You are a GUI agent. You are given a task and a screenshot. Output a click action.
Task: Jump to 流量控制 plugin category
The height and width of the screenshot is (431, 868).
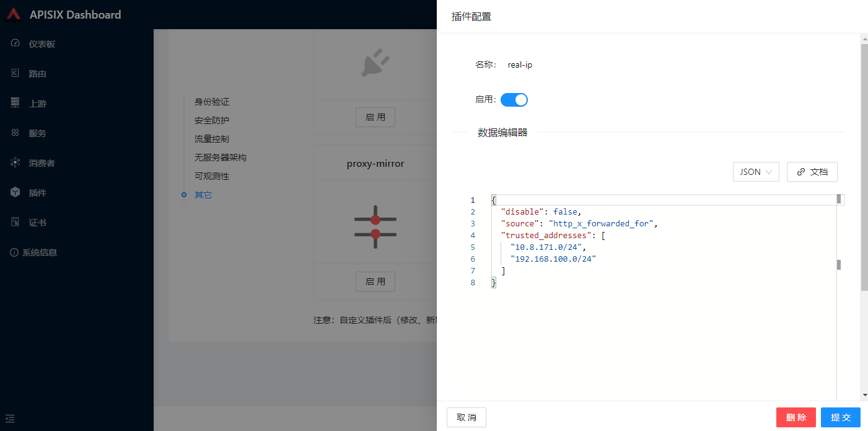(x=212, y=139)
